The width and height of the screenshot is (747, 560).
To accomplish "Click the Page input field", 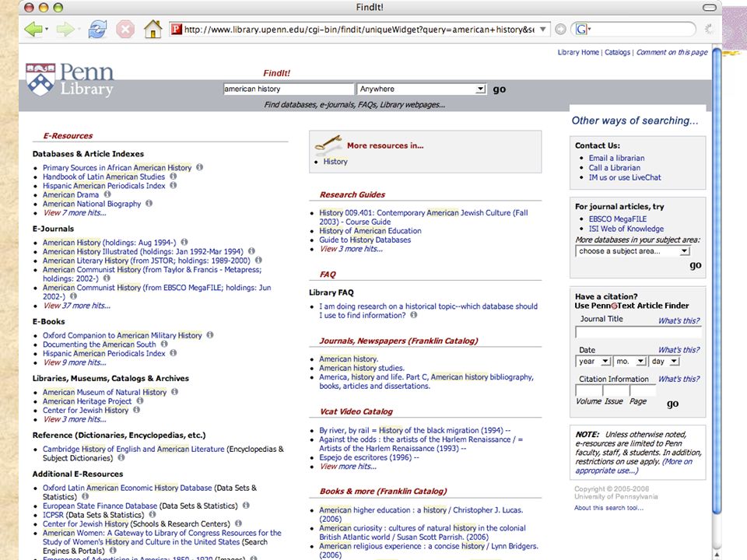I will 643,390.
